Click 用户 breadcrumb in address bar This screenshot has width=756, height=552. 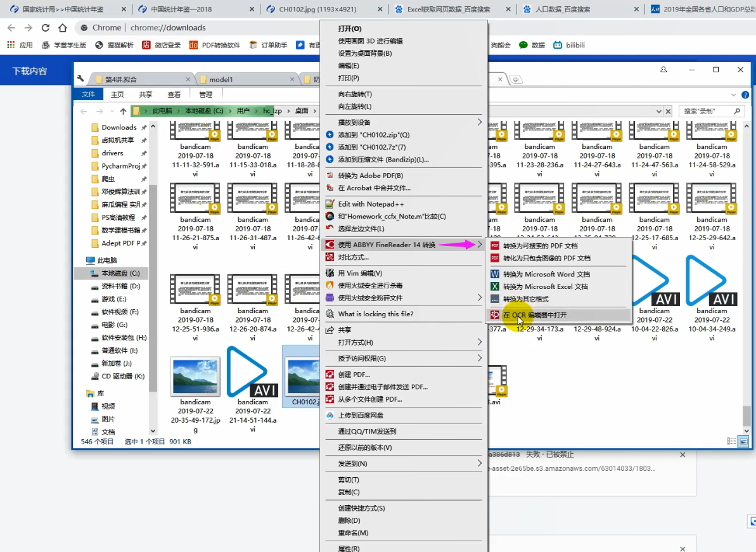click(x=243, y=111)
